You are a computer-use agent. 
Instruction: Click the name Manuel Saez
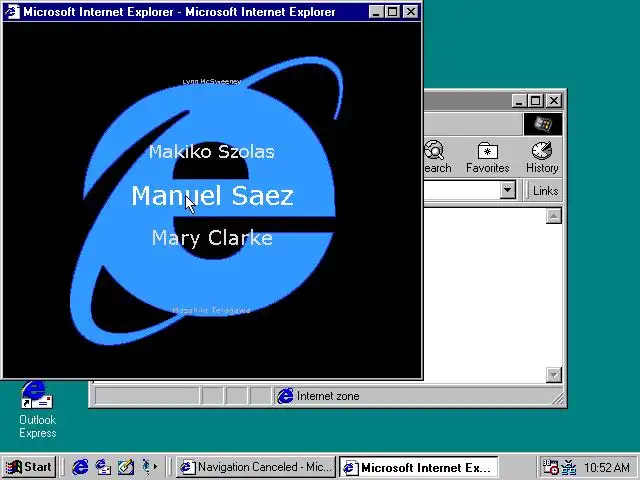click(x=212, y=196)
